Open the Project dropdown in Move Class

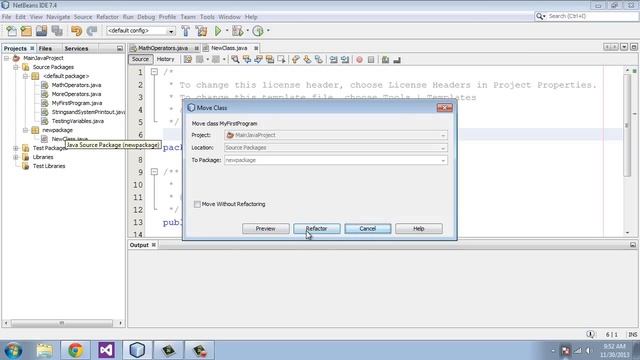tap(443, 135)
